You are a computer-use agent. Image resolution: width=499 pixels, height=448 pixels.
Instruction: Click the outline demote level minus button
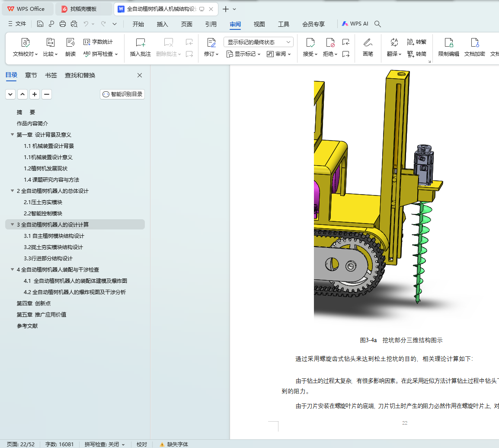(46, 94)
